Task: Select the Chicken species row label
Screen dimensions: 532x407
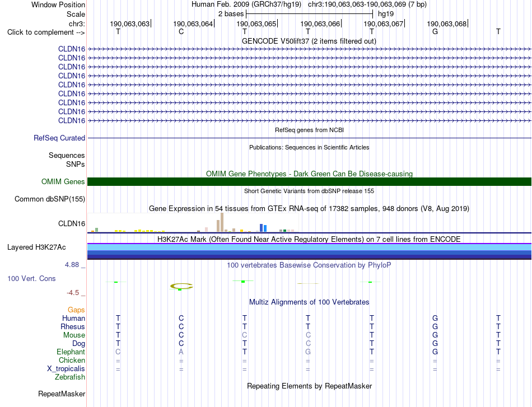Action: click(x=72, y=360)
